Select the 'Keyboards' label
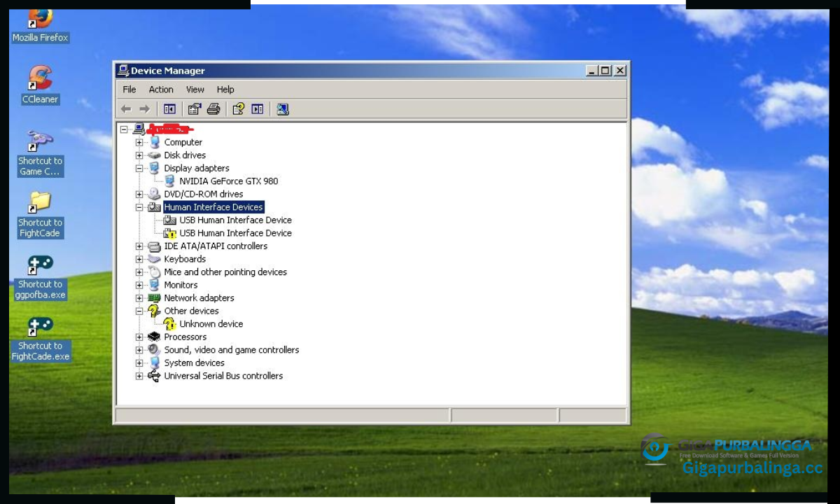840x504 pixels. click(x=185, y=259)
